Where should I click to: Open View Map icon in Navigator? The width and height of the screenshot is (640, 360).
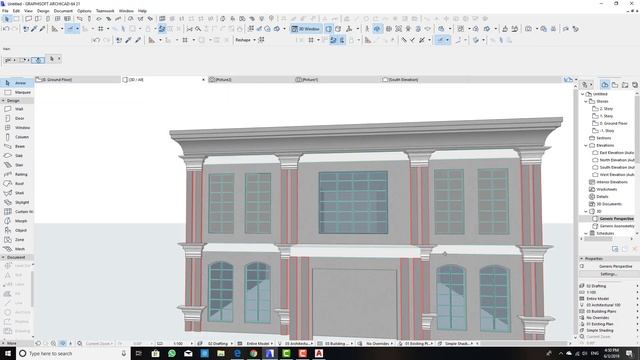[615, 85]
